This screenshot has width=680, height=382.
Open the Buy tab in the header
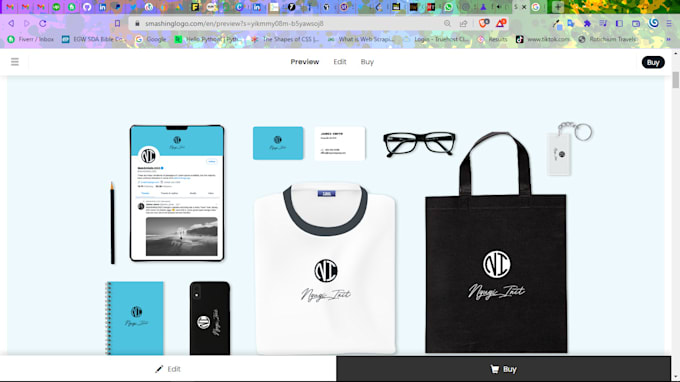[367, 62]
